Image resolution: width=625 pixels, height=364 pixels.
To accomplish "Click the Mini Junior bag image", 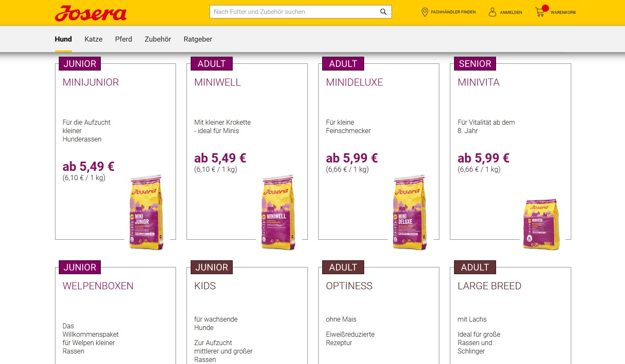I will point(146,212).
